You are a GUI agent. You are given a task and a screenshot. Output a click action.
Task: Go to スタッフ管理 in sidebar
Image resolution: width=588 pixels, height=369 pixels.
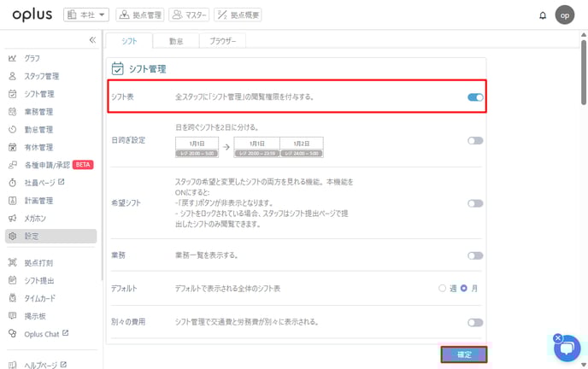coord(41,76)
